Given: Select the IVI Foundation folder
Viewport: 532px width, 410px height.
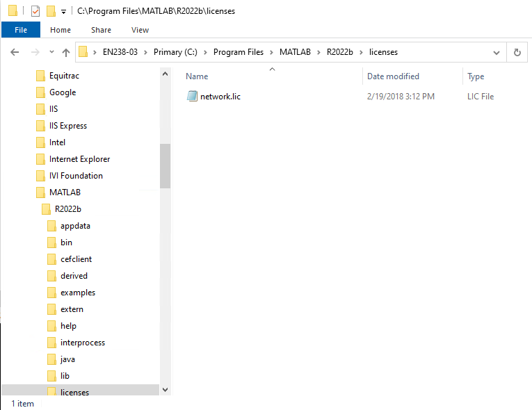Looking at the screenshot, I should tap(76, 176).
